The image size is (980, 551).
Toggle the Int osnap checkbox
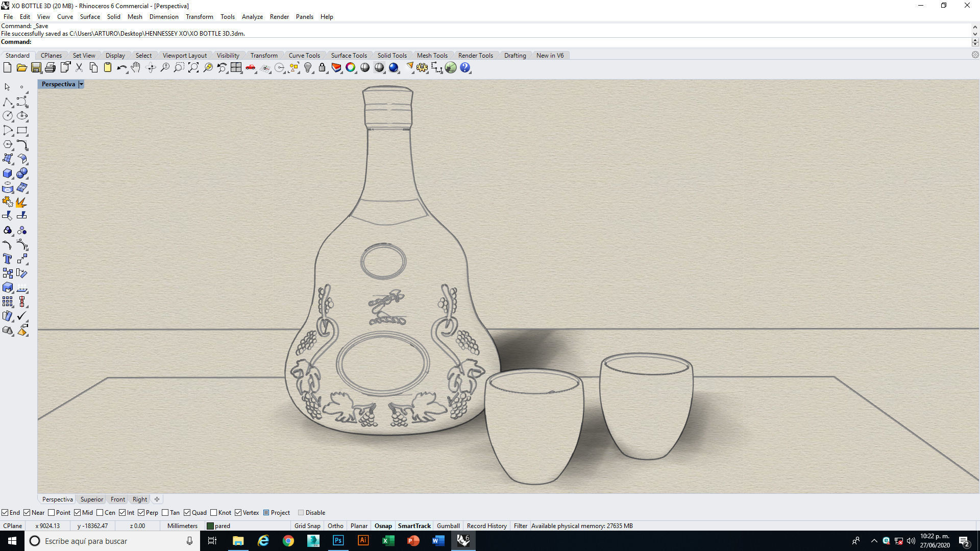click(122, 513)
